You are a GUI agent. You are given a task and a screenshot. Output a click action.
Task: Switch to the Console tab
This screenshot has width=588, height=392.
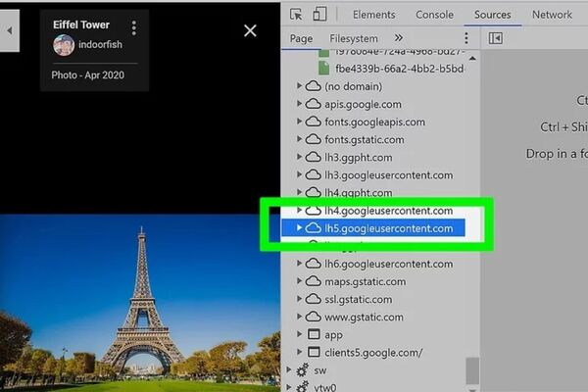(x=434, y=15)
